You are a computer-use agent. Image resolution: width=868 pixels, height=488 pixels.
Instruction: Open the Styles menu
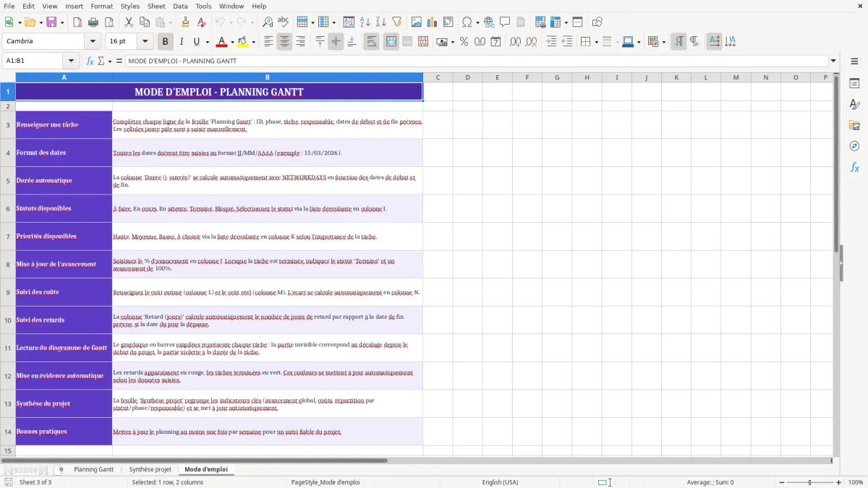pos(130,6)
